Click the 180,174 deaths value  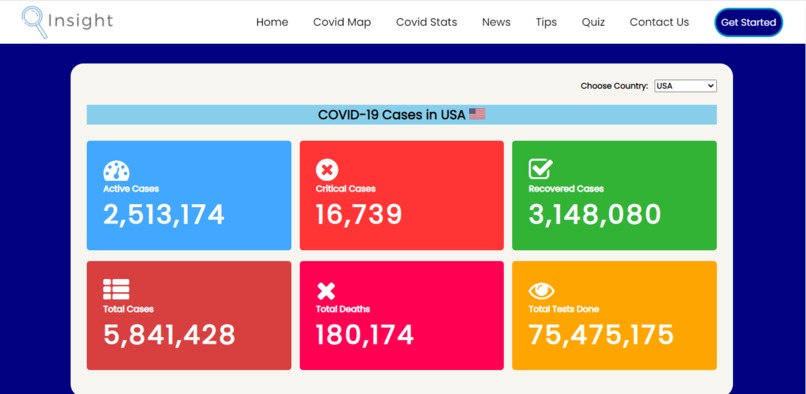(365, 335)
